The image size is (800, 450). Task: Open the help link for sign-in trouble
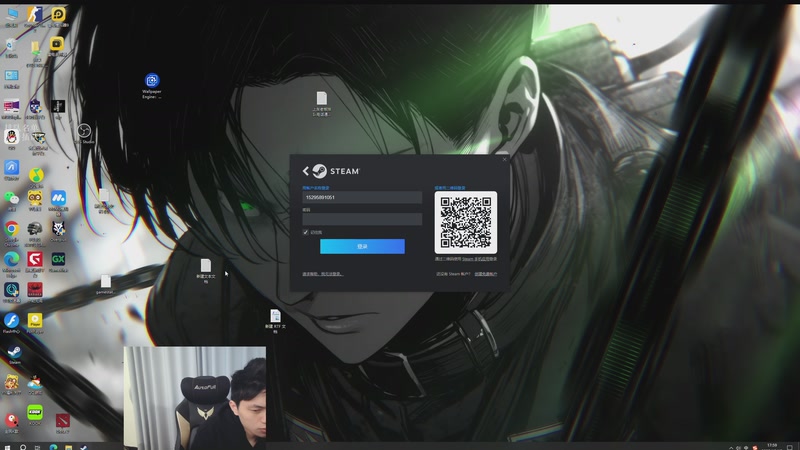click(x=322, y=274)
